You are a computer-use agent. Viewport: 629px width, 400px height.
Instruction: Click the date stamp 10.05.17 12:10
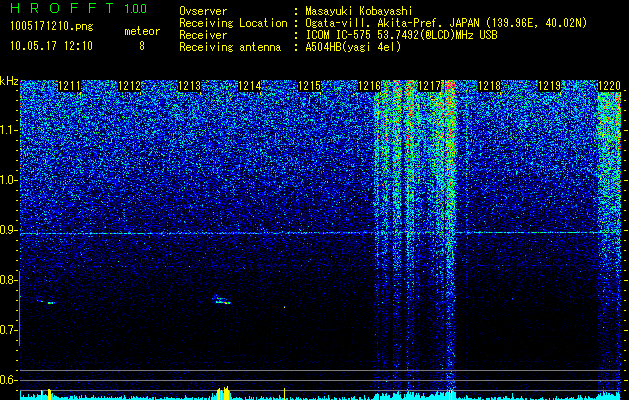coord(52,46)
